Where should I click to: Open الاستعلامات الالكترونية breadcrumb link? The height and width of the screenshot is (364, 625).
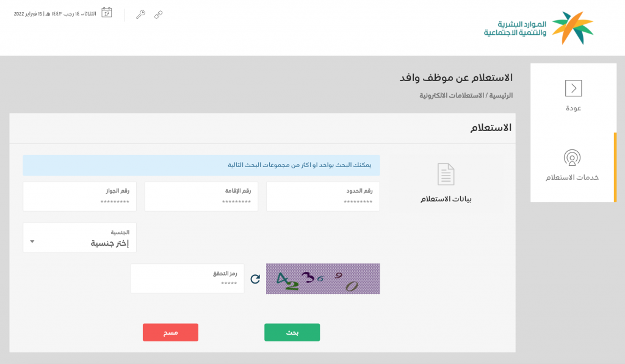pos(452,96)
